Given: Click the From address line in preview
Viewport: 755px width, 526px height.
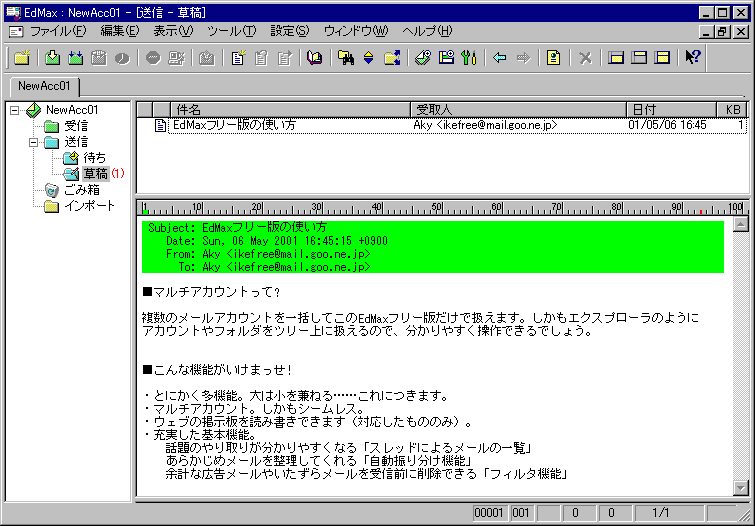Looking at the screenshot, I should [268, 254].
